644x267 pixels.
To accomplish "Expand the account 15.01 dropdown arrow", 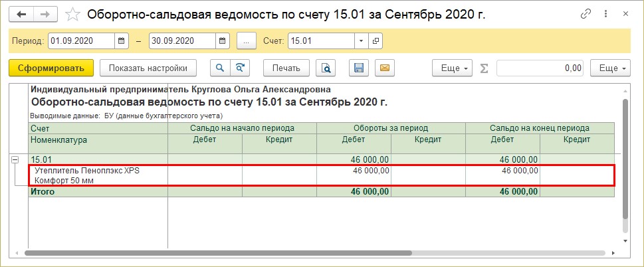I will point(362,41).
